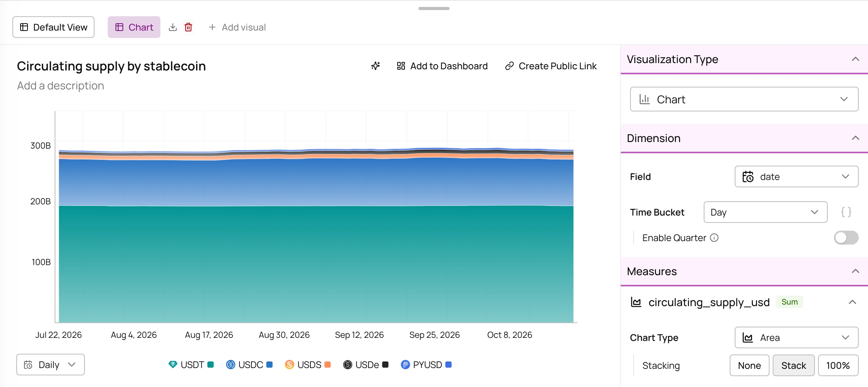This screenshot has height=387, width=868.
Task: Click Add visual
Action: 237,27
